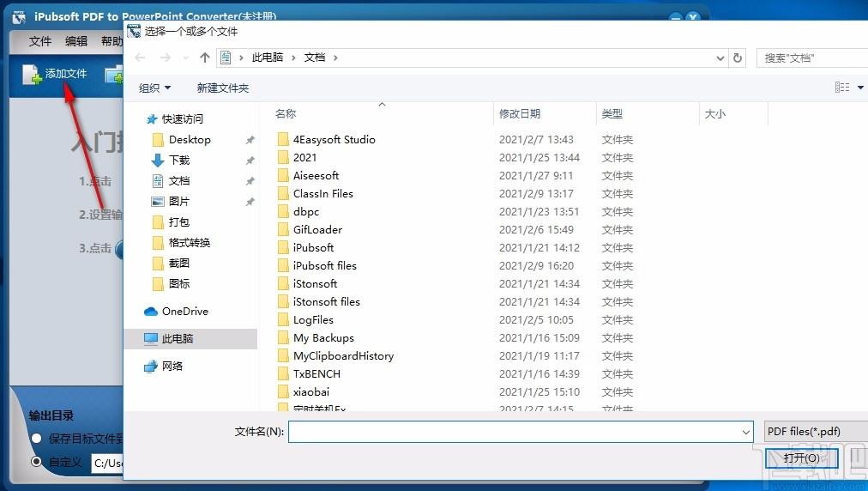Click 此电脑 in the address breadcrumb
Screen dimensions: 868x491
pyautogui.click(x=268, y=58)
